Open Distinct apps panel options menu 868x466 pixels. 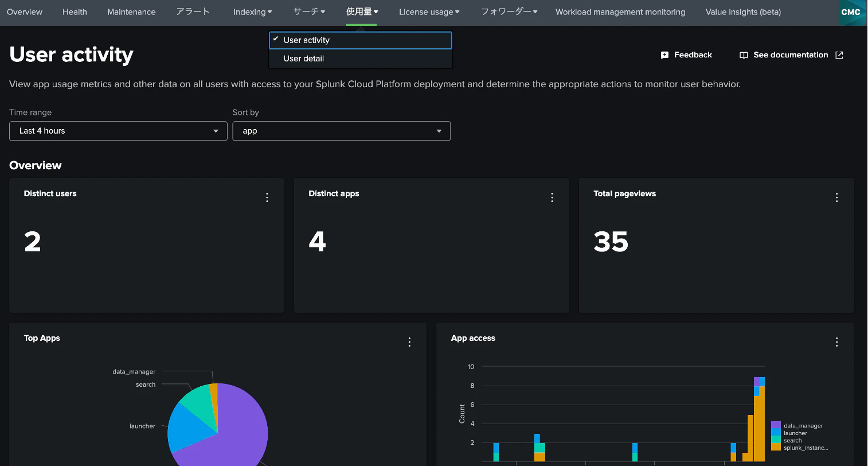point(552,197)
